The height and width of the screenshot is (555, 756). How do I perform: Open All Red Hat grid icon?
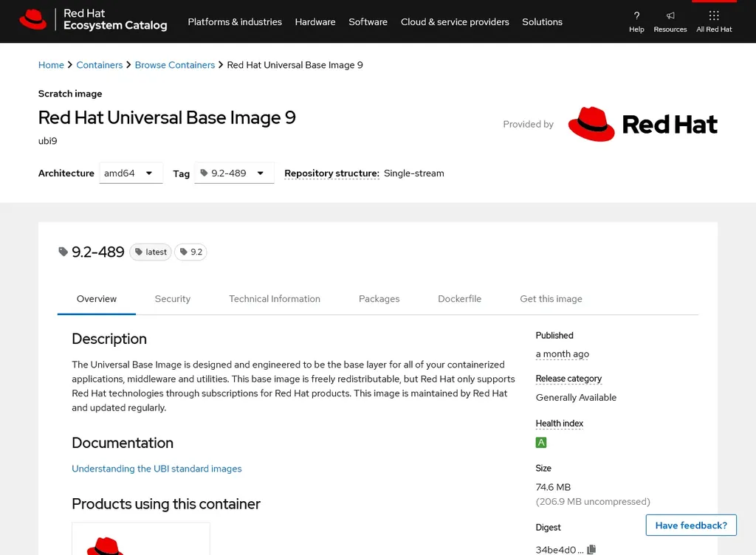(714, 15)
